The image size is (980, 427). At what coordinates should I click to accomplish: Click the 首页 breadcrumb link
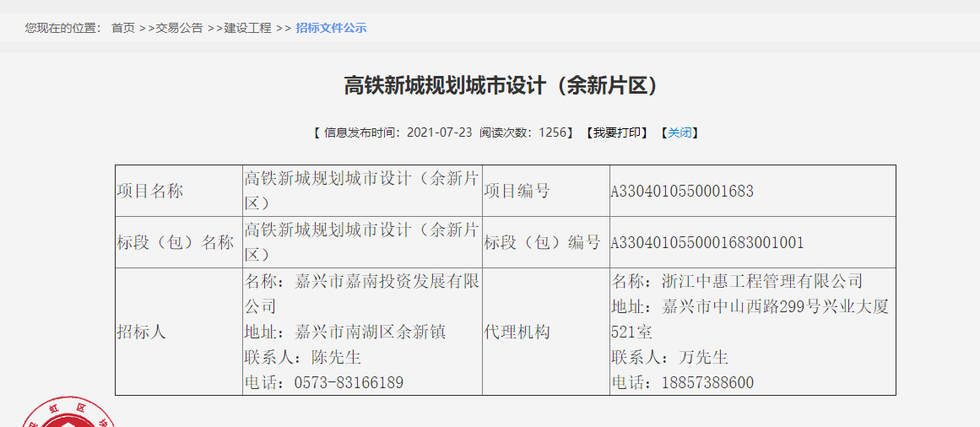point(123,28)
